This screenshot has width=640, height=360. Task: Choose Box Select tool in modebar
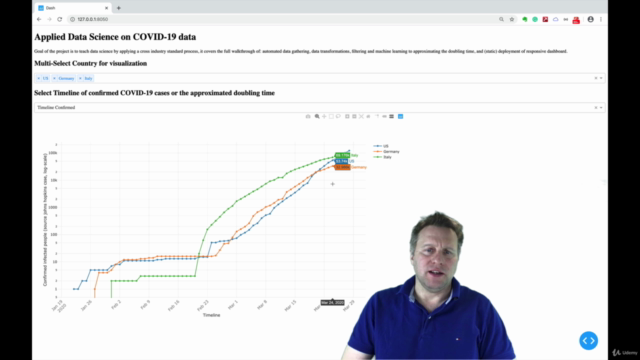[331, 116]
